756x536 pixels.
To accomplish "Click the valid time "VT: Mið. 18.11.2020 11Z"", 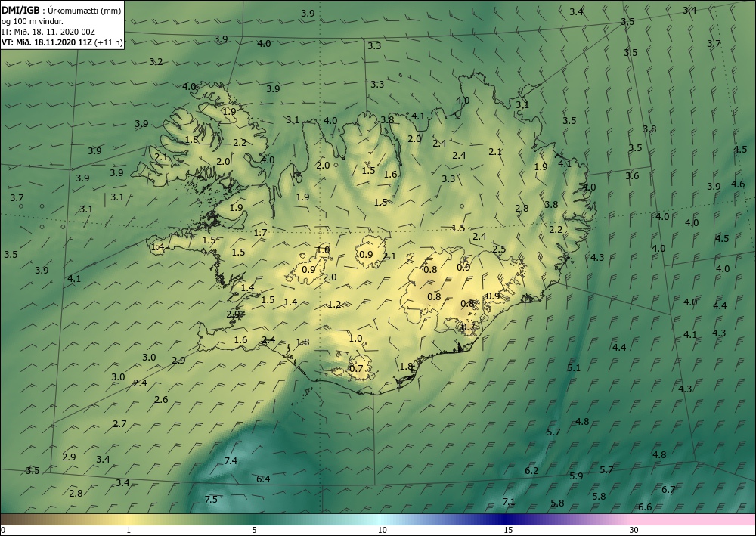I will pyautogui.click(x=47, y=42).
